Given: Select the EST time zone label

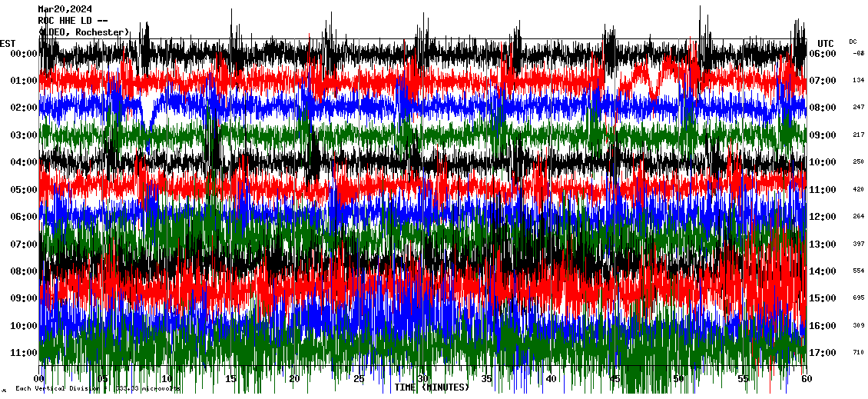Looking at the screenshot, I should (x=8, y=43).
